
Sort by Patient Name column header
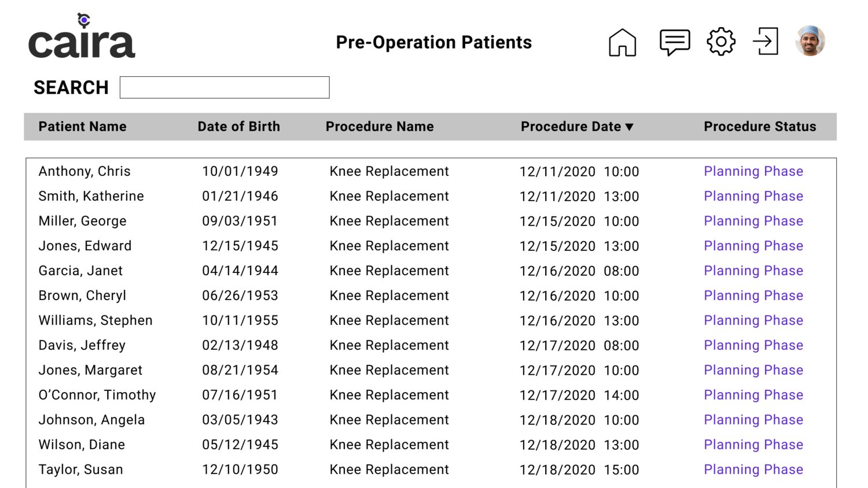[x=82, y=127]
